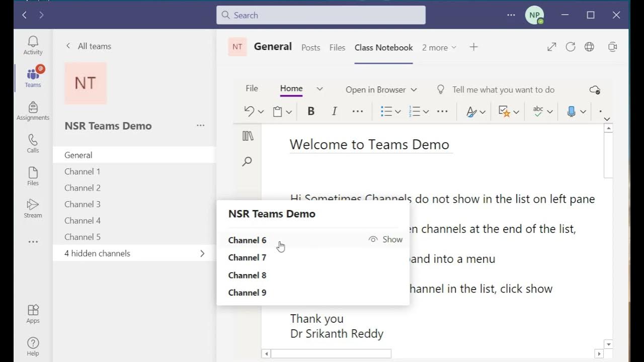Expand the tags dropdown arrow
Image resolution: width=644 pixels, height=362 pixels.
click(516, 112)
